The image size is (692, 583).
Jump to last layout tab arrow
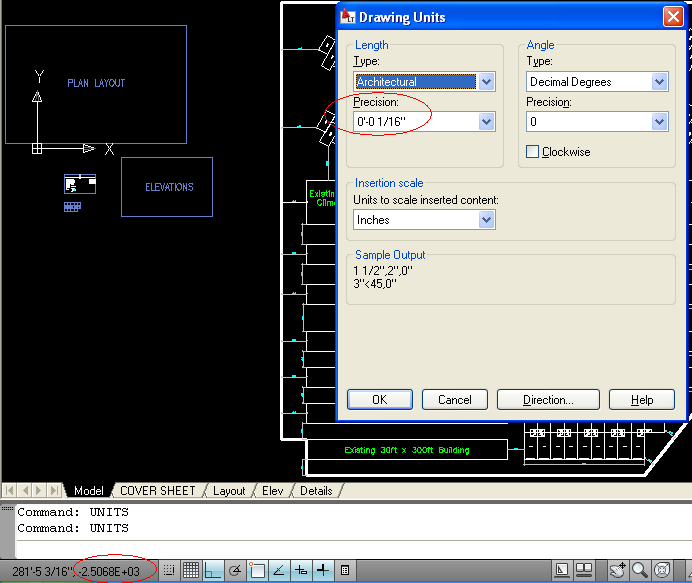click(x=54, y=490)
